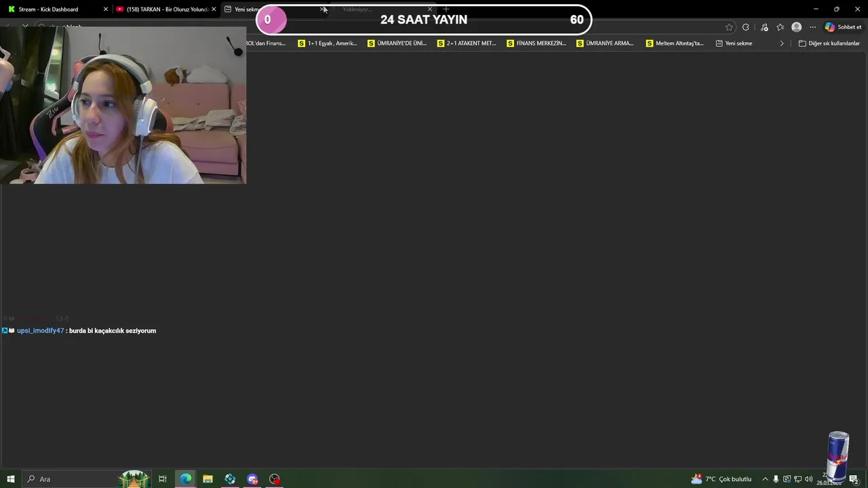Click the webcam overlay video
The height and width of the screenshot is (488, 868).
123,105
